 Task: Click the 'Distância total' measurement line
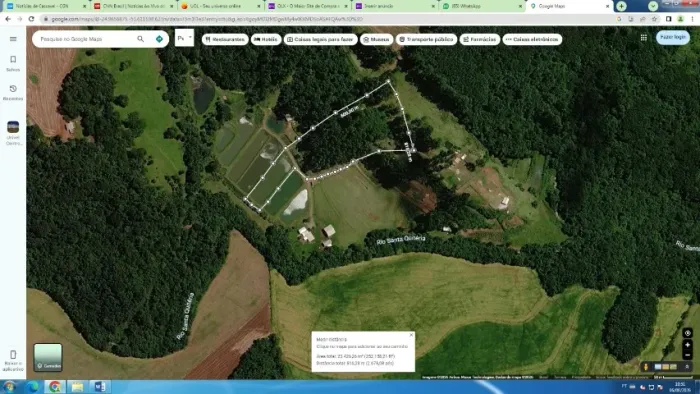(355, 363)
